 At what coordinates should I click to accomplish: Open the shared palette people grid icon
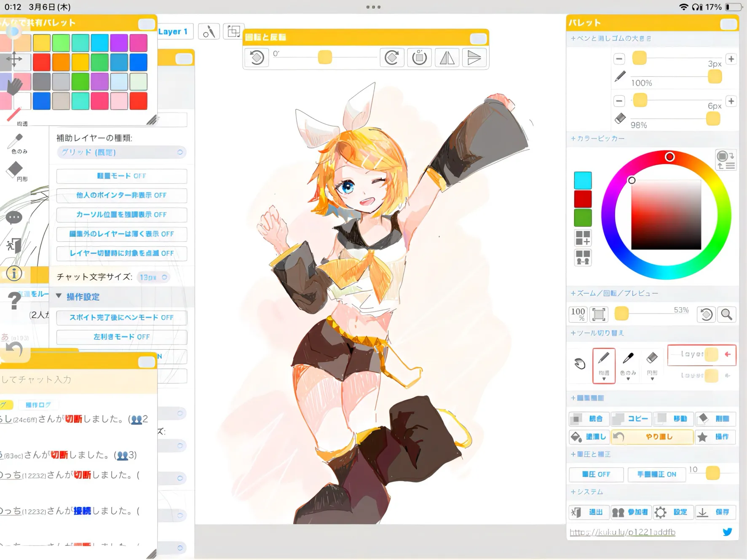pos(583,257)
